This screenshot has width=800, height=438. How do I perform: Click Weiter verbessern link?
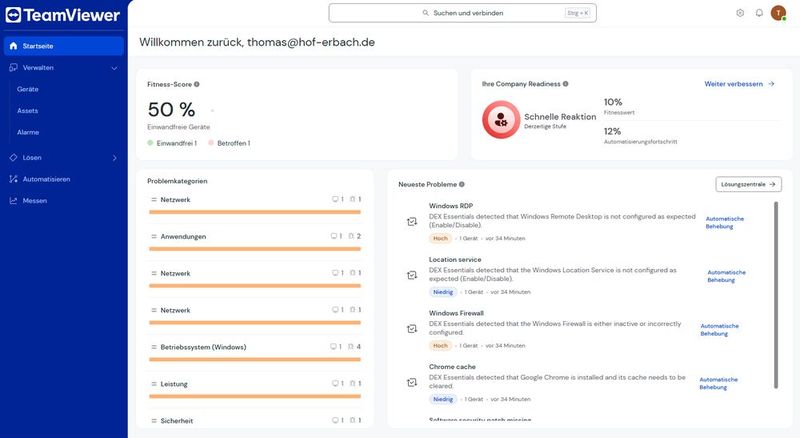pos(739,84)
